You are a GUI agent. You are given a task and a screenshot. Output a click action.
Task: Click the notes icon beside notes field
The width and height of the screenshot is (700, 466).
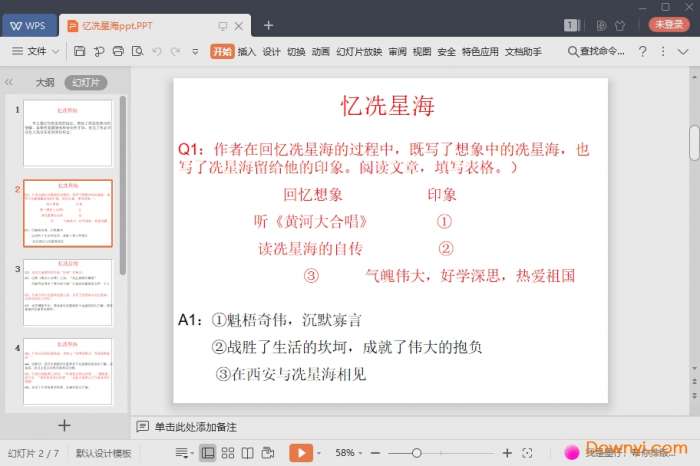pos(142,427)
